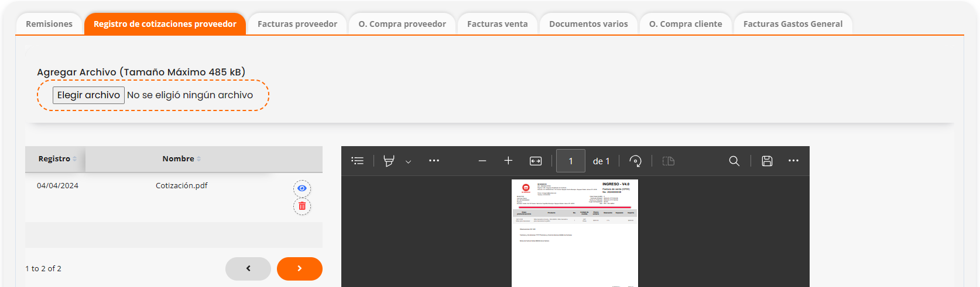
Task: Switch to the Facturas proveedor tab
Action: [x=297, y=24]
